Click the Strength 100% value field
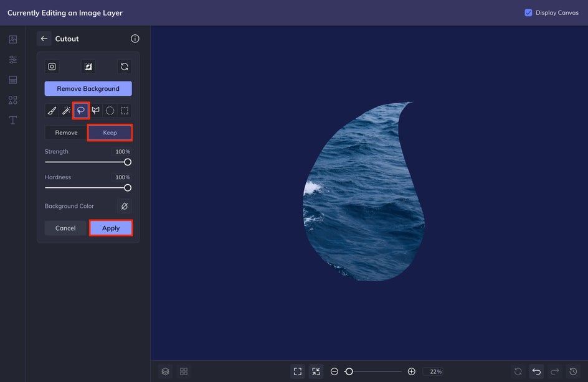 122,152
